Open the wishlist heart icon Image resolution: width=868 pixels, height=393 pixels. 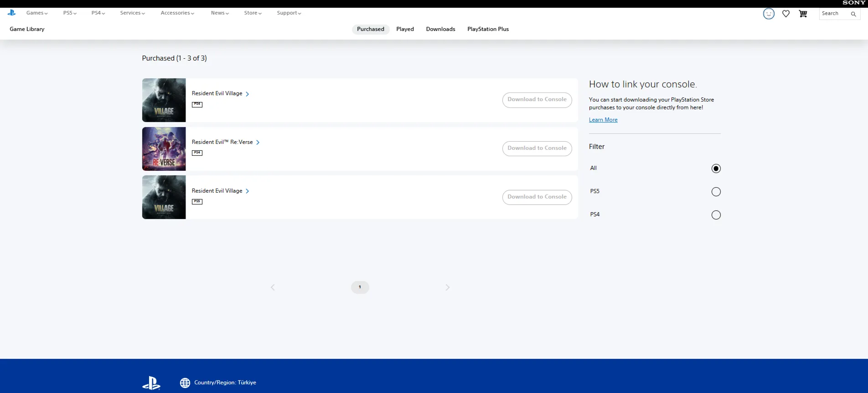coord(786,14)
